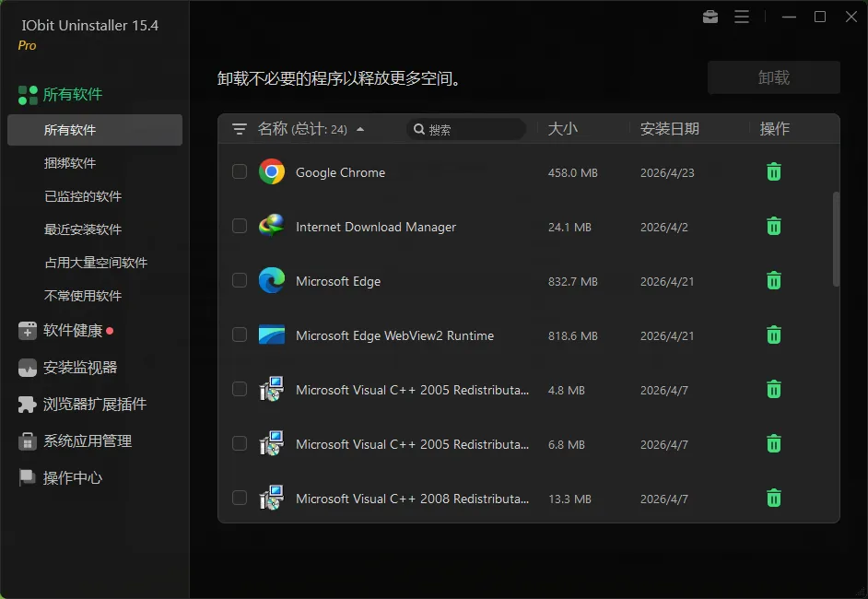Click the 操作中心 flag icon

(27, 477)
